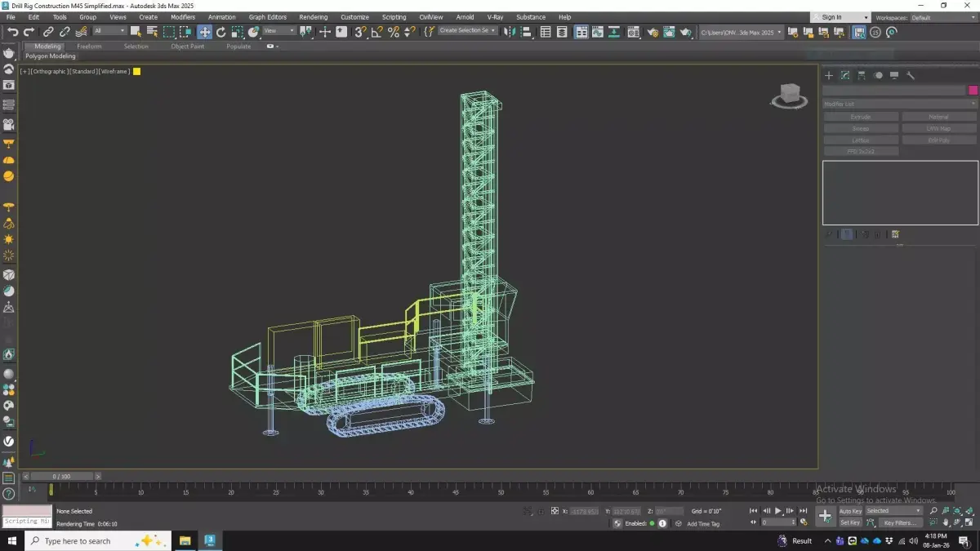The width and height of the screenshot is (980, 551).
Task: Open the selection filter 'All' dropdown
Action: click(x=109, y=31)
